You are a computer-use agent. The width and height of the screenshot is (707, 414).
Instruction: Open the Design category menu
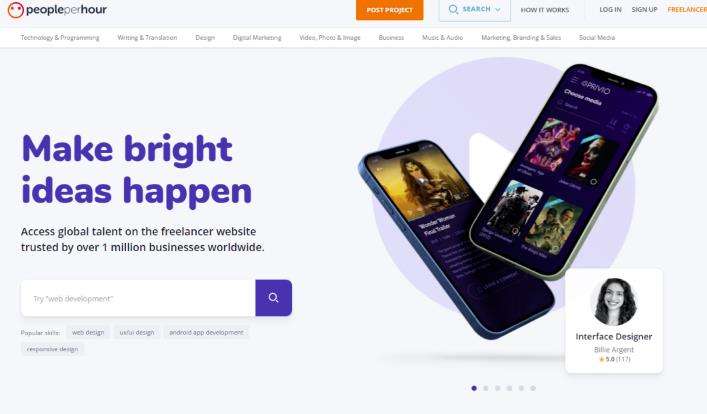click(x=205, y=37)
